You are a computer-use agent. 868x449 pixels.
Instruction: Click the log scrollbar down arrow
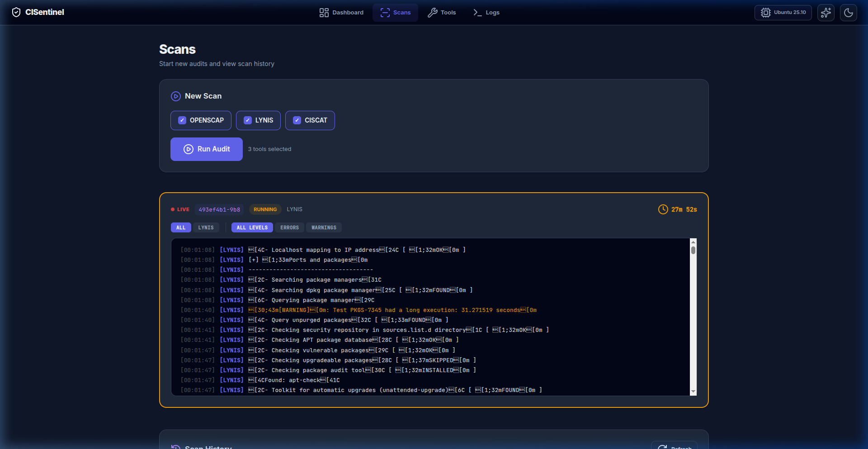693,392
